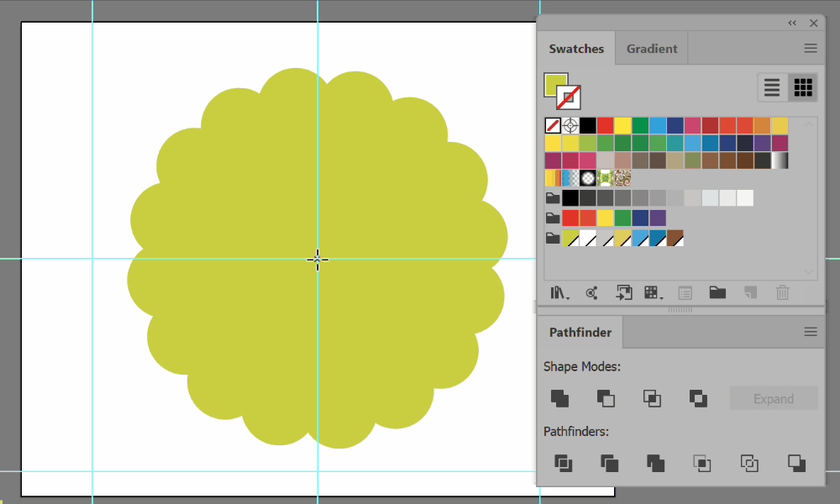Pick the white-to-black gradient swatch

pos(780,160)
